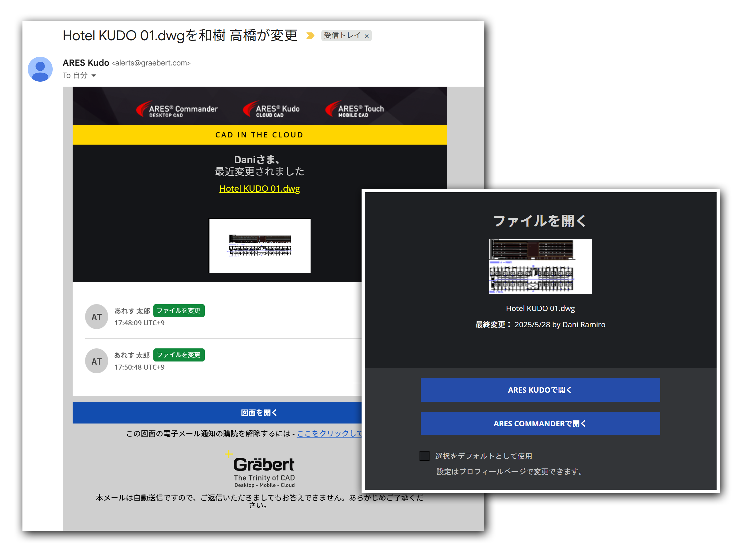749x560 pixels.
Task: Click the ARES KUDOで開く button
Action: 540,390
